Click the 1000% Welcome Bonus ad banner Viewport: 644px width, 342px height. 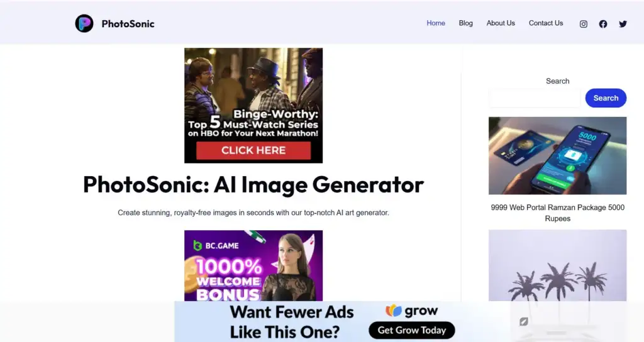click(253, 266)
